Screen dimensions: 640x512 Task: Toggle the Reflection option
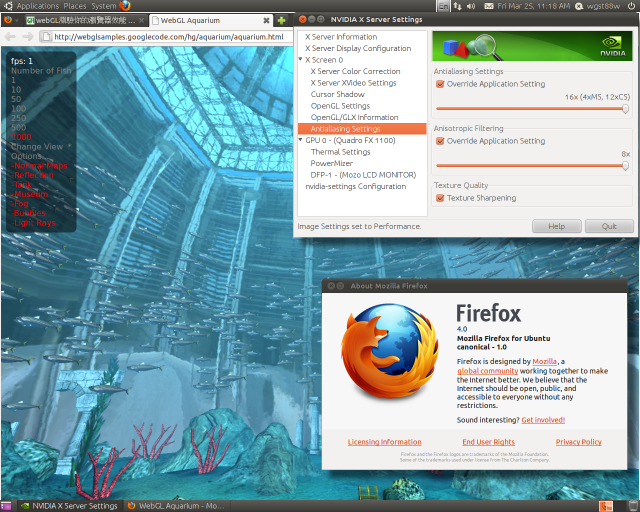33,175
